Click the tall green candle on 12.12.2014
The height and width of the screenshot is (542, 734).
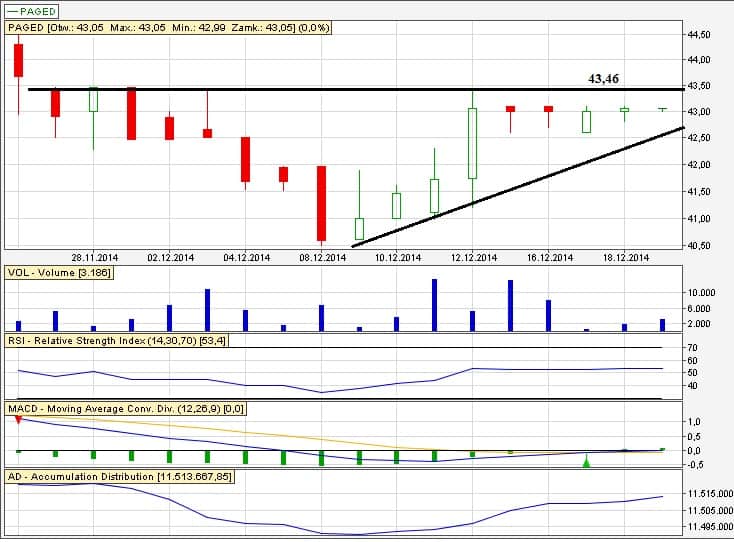tap(472, 143)
